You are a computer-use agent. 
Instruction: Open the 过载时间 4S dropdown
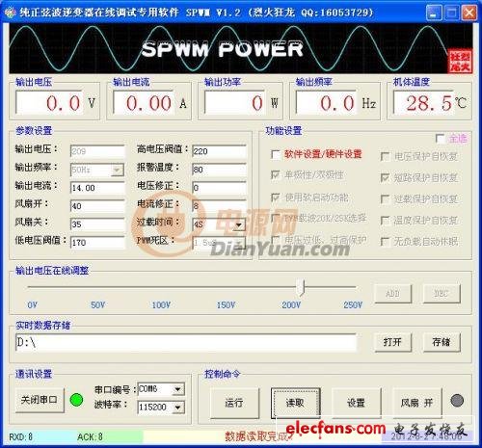pos(238,224)
